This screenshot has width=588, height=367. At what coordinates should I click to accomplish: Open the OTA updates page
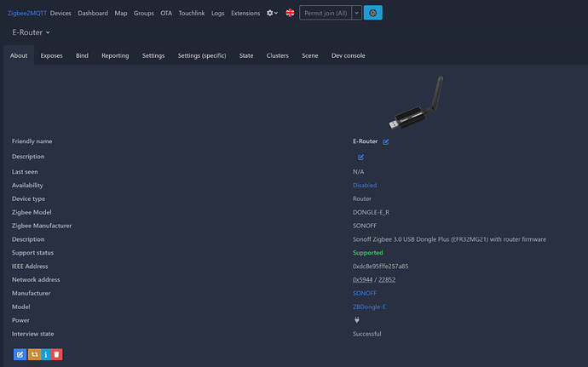(x=166, y=13)
